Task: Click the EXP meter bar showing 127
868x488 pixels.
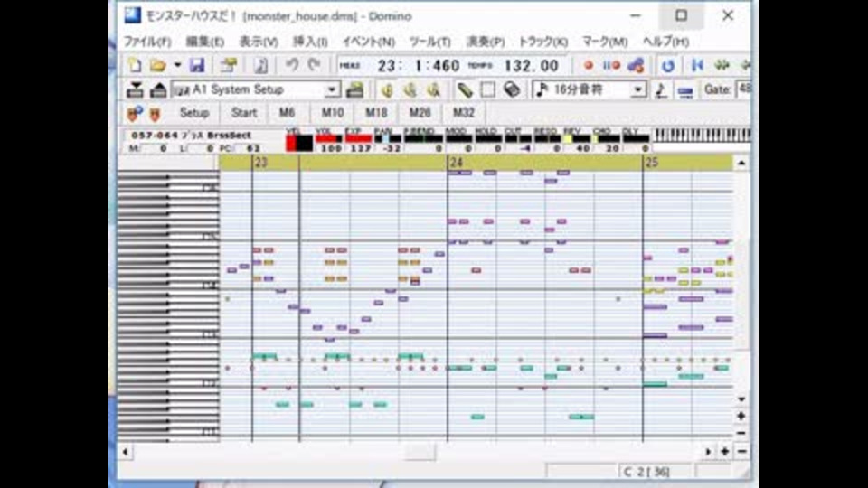Action: (x=358, y=139)
